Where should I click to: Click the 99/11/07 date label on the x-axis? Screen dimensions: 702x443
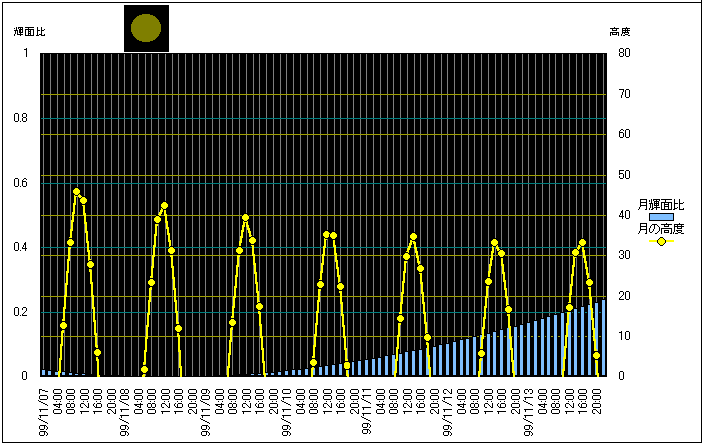(x=43, y=413)
